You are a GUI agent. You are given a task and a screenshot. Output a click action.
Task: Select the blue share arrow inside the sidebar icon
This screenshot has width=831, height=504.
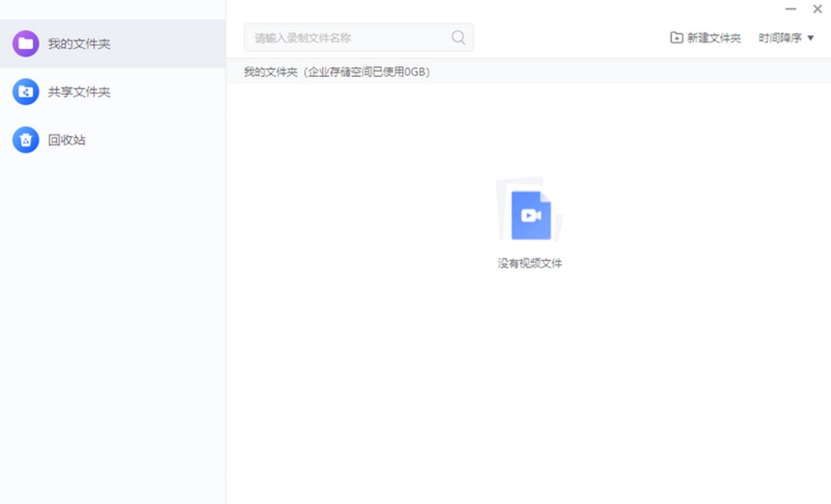pyautogui.click(x=25, y=92)
